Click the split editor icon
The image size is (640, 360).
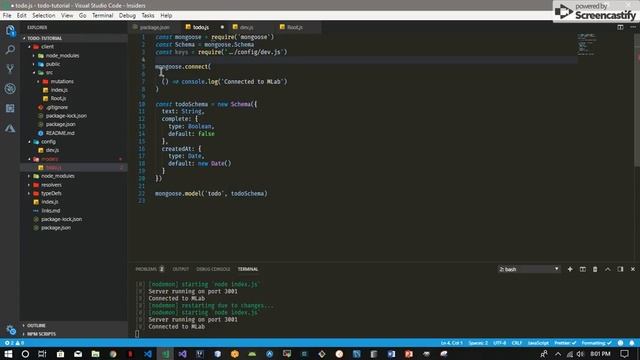click(620, 27)
